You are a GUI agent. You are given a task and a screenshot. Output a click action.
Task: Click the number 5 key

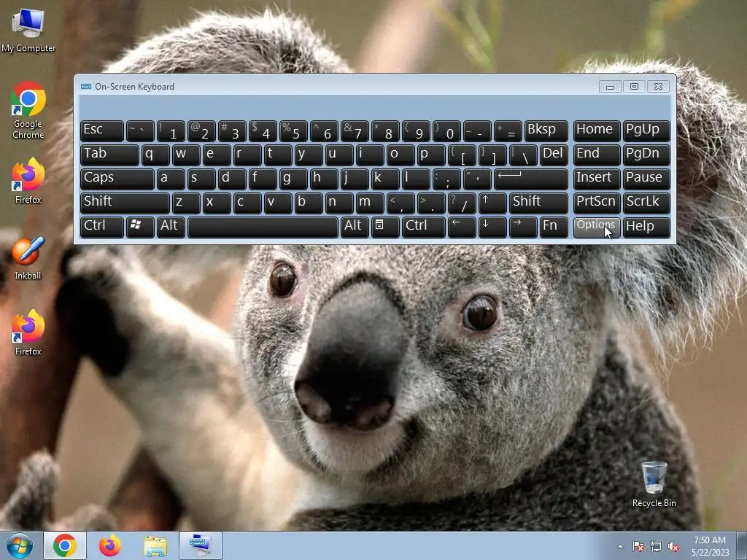pyautogui.click(x=293, y=131)
